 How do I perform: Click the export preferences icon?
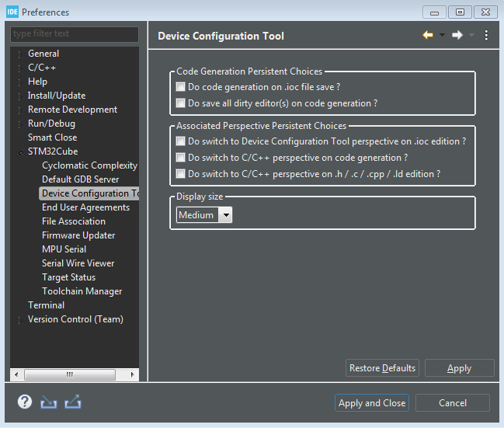[73, 402]
